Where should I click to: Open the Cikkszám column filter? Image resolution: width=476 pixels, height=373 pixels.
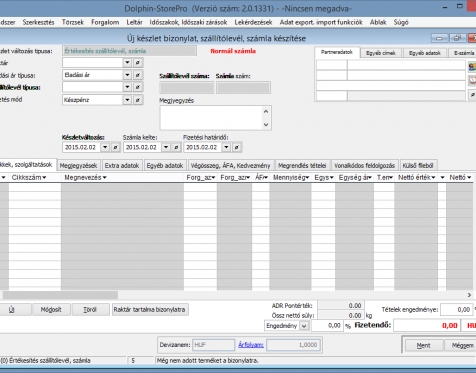[x=44, y=178]
